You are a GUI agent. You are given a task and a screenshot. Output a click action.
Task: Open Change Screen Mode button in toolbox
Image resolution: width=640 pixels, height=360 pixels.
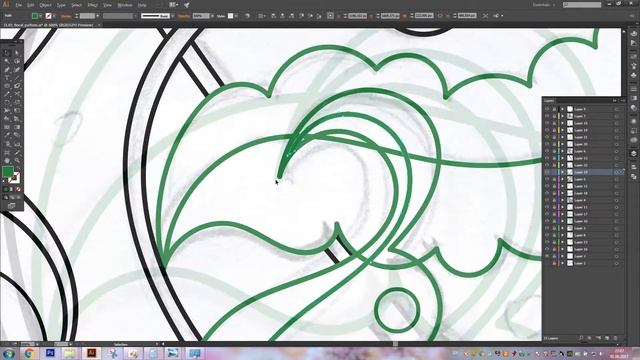tap(11, 206)
